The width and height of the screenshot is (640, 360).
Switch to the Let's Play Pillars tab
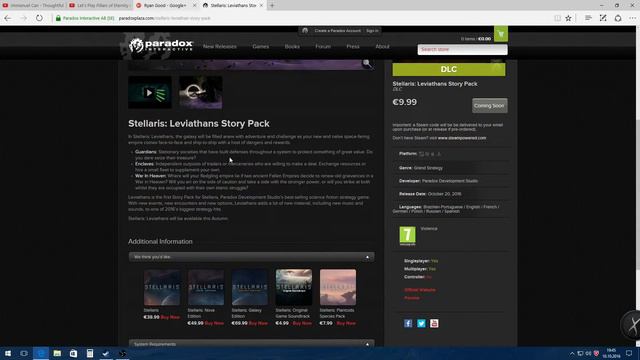(100, 5)
